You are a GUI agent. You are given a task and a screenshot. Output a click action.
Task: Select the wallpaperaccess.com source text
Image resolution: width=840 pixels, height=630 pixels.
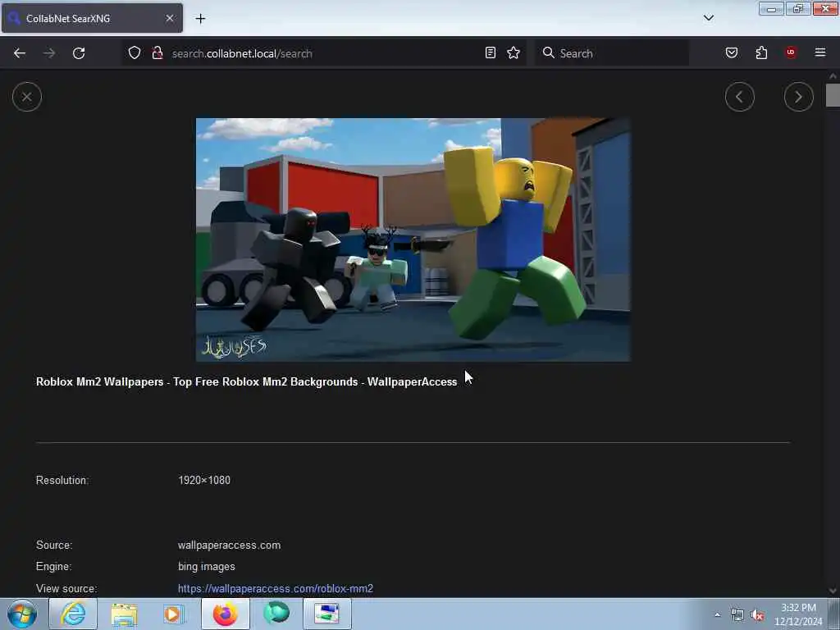point(230,545)
